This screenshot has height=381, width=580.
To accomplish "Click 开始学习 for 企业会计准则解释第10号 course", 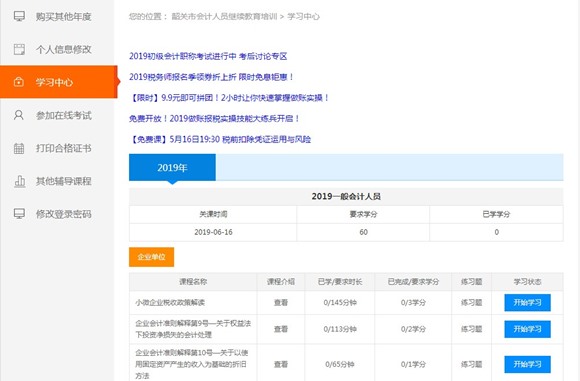I will (x=527, y=364).
